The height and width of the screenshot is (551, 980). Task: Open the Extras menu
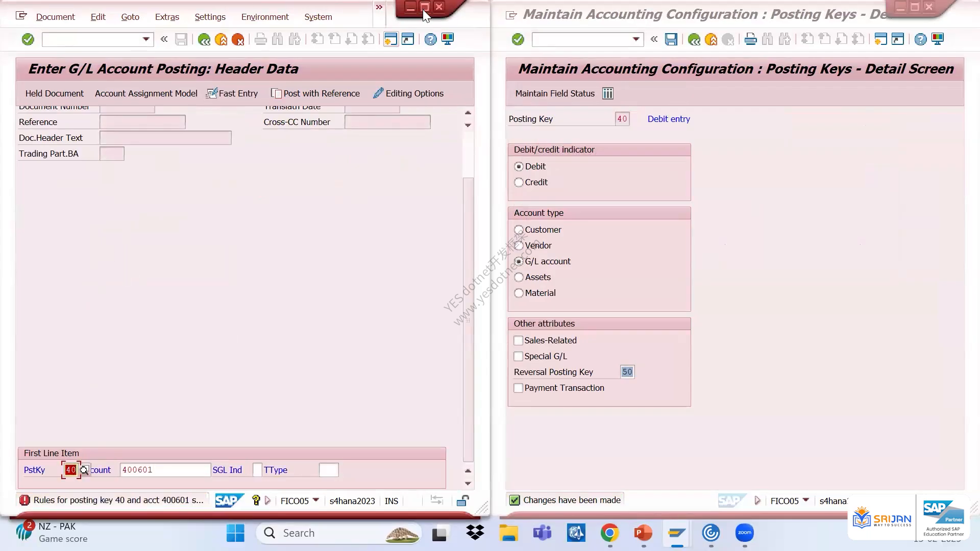pos(167,17)
